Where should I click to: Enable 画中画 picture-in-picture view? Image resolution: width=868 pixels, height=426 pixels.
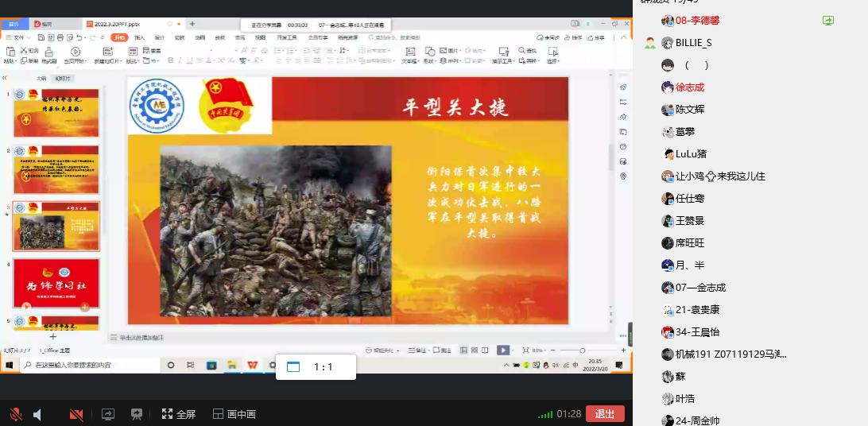click(x=234, y=414)
